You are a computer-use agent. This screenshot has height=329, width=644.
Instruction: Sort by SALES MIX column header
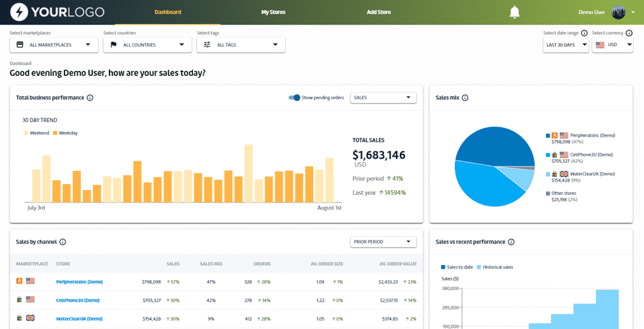tap(211, 264)
